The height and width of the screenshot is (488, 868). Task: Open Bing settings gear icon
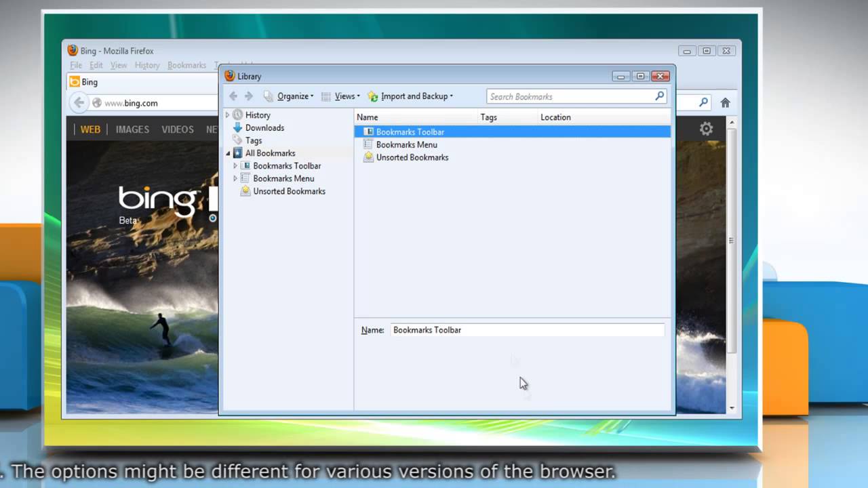pos(706,129)
